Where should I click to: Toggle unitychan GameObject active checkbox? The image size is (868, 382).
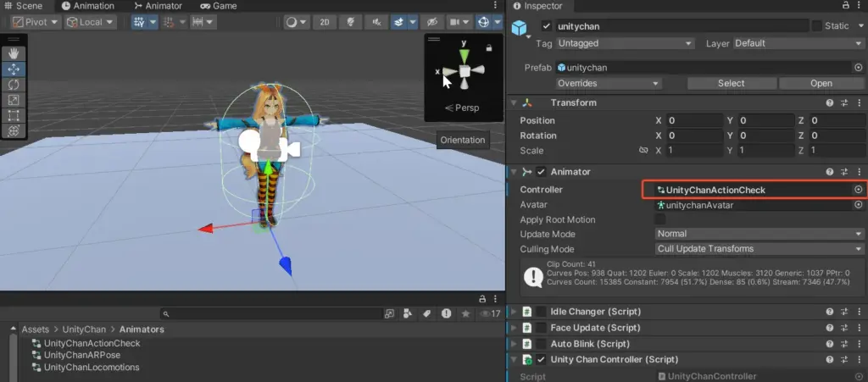[x=547, y=26]
